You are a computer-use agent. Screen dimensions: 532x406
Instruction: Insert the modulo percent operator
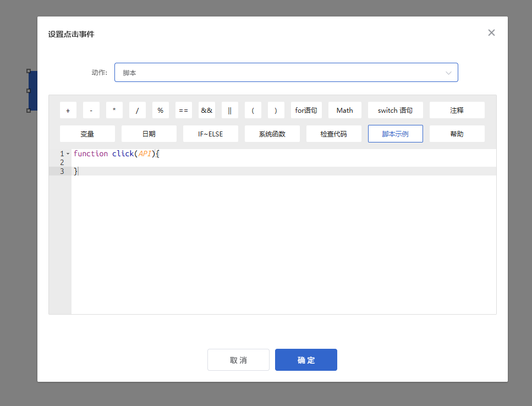pos(160,110)
